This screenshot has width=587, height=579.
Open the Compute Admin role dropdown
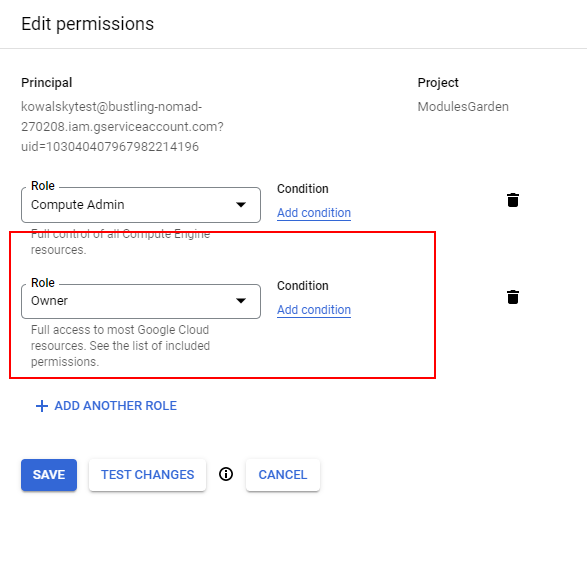[141, 205]
